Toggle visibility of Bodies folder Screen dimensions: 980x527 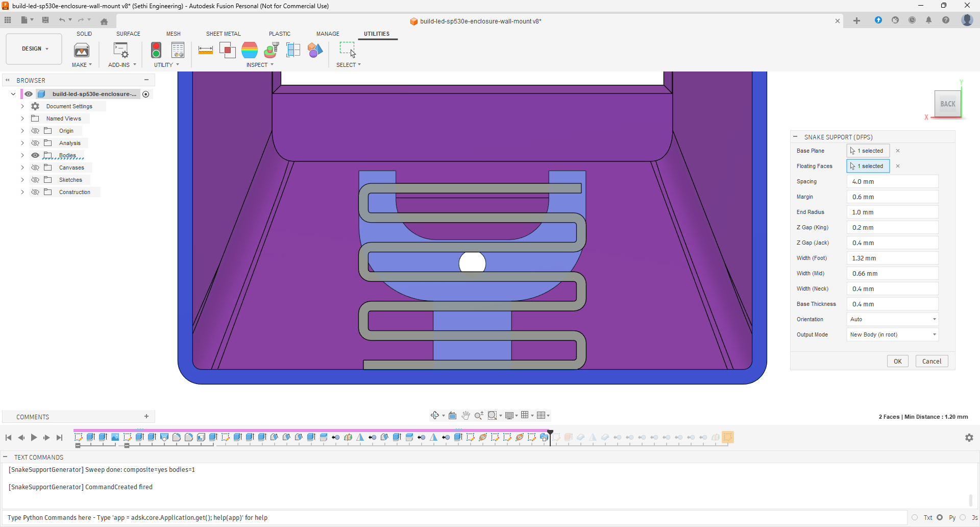(35, 155)
